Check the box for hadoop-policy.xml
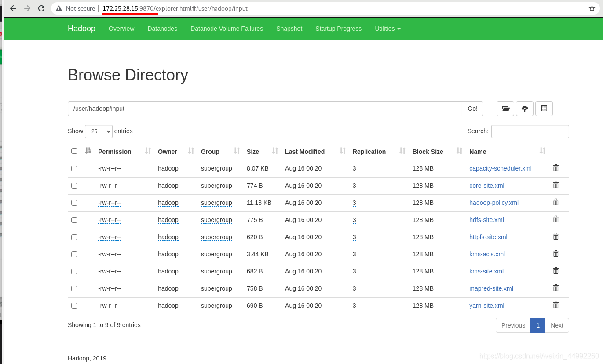Image resolution: width=603 pixels, height=364 pixels. (x=74, y=203)
